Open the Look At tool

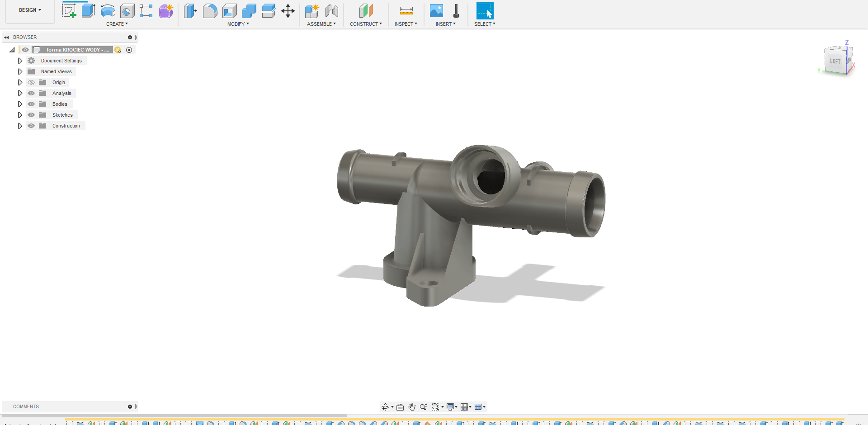click(x=400, y=407)
